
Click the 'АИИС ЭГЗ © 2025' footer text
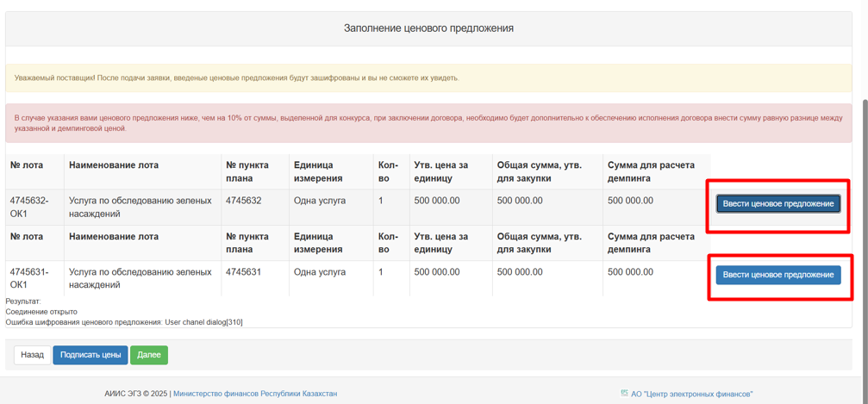(136, 394)
